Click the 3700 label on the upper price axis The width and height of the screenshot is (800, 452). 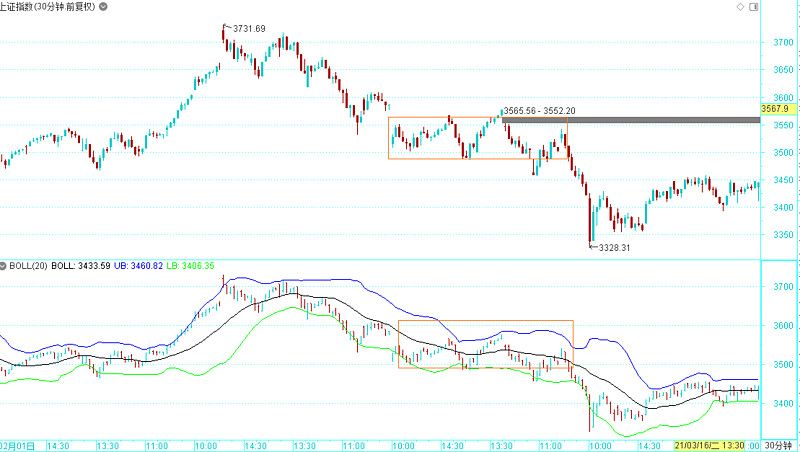point(783,42)
